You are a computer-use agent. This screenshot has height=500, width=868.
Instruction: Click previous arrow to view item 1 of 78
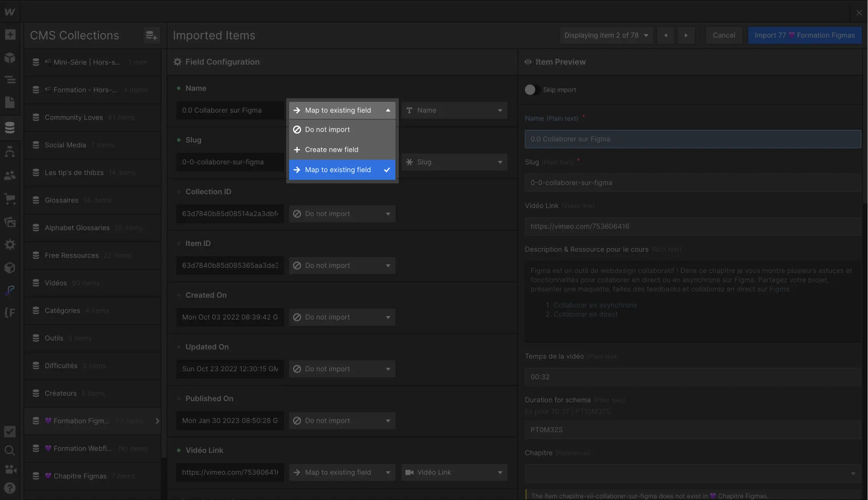[x=665, y=35]
